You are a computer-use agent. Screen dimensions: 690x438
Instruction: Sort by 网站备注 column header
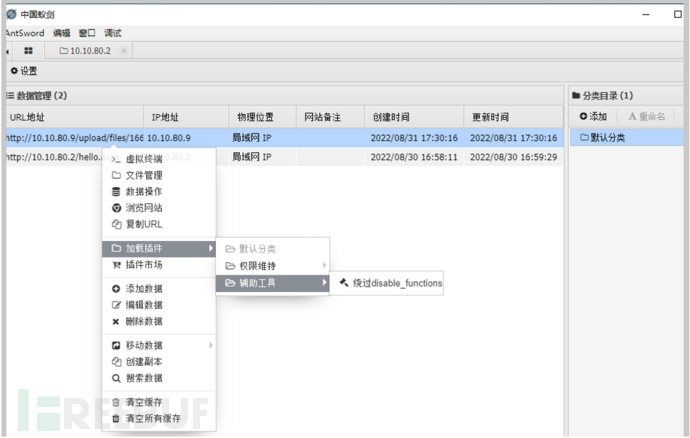coord(330,117)
